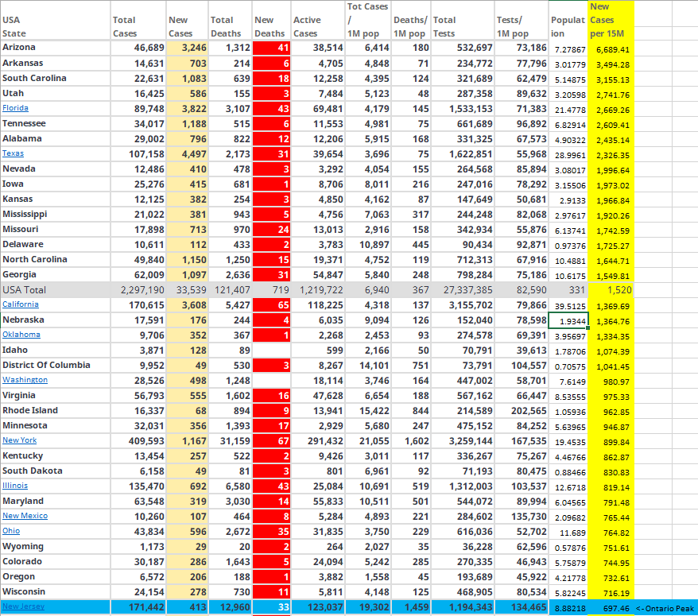Select the 'Total Deaths' column header

pos(230,21)
